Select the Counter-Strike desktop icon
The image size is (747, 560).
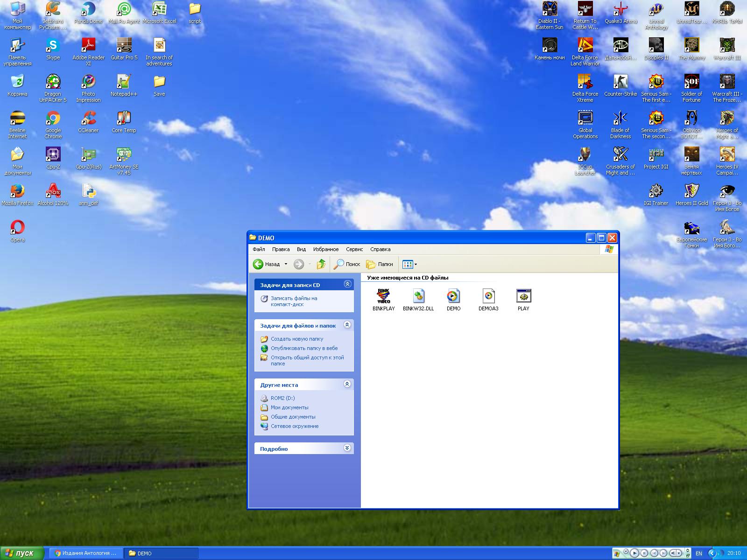(x=620, y=82)
